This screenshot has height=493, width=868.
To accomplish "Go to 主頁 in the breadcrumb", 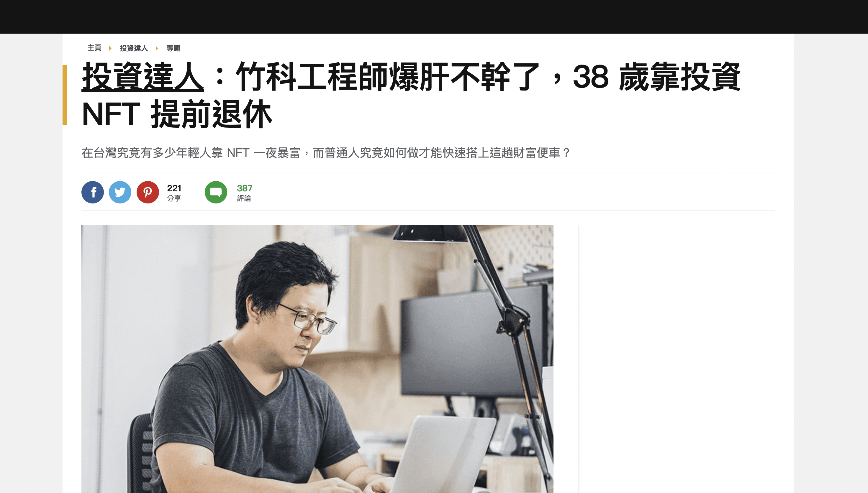I will click(94, 48).
